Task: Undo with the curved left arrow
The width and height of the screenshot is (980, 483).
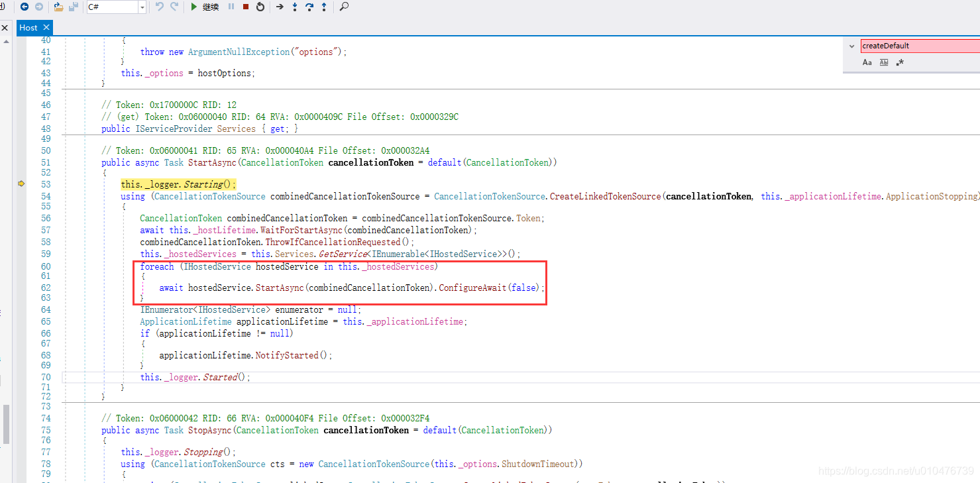Action: click(160, 7)
